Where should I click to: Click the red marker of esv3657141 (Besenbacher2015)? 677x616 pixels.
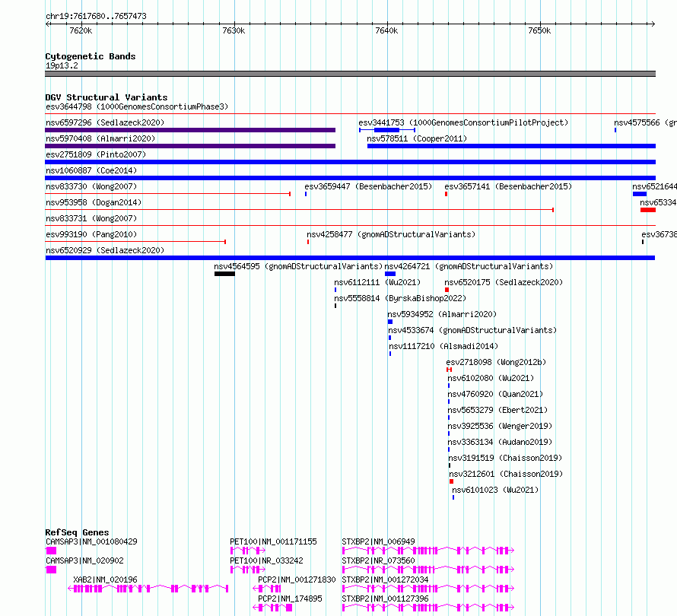pyautogui.click(x=446, y=194)
